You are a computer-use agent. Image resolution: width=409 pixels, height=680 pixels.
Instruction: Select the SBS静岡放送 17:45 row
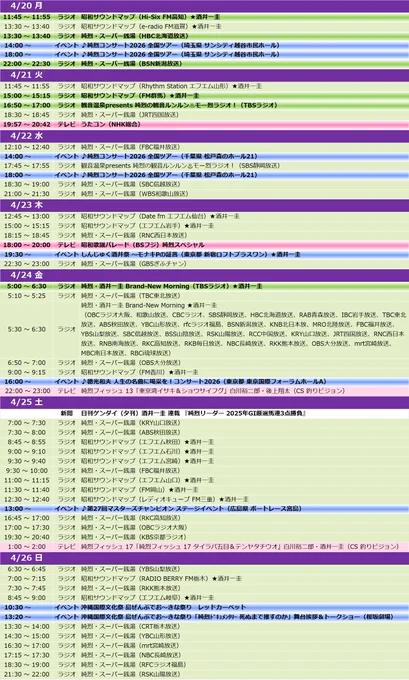[204, 166]
